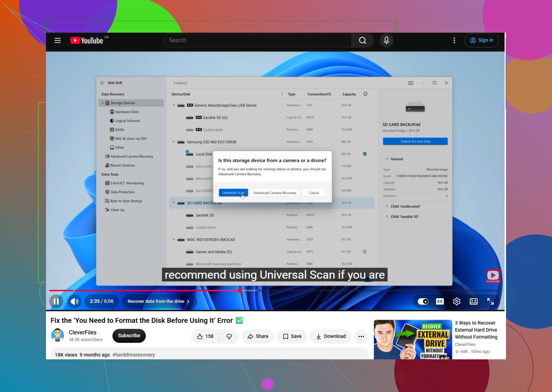Select Other in Disk Drill sidebar

[x=117, y=148]
